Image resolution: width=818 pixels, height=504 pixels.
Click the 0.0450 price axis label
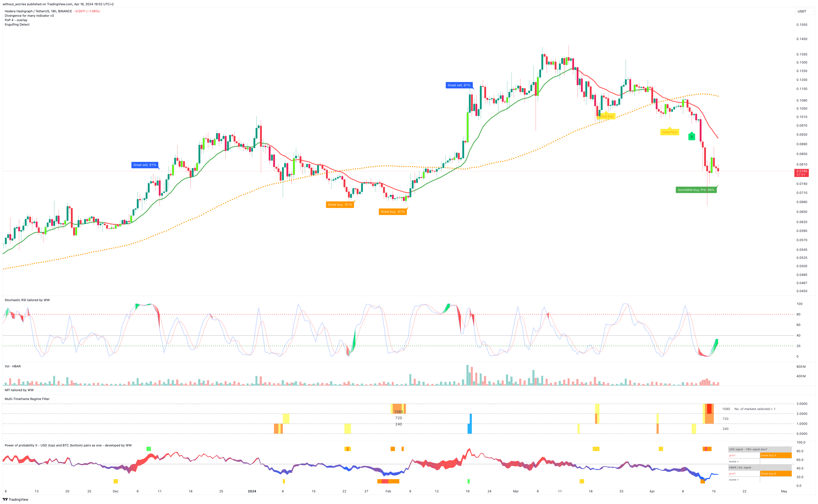pyautogui.click(x=802, y=291)
